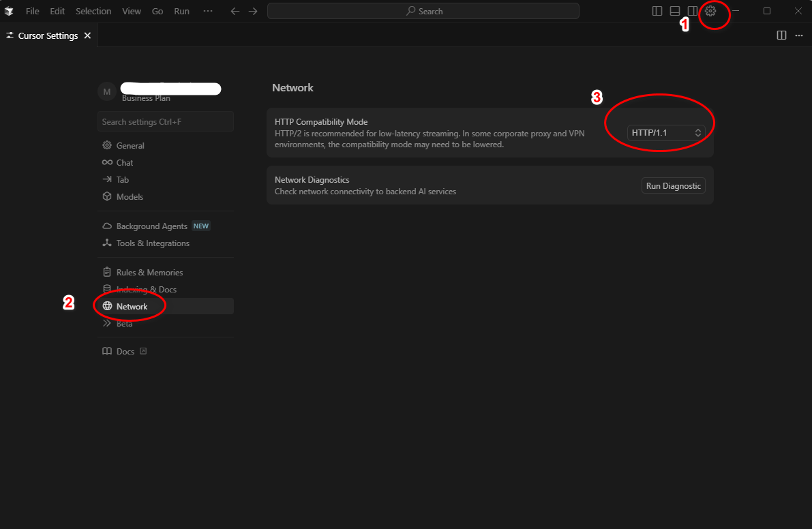The image size is (812, 529).
Task: Open the View menu
Action: [132, 11]
